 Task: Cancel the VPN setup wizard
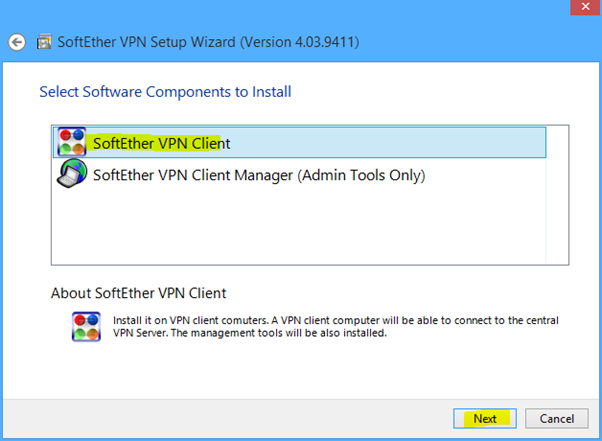[x=557, y=418]
